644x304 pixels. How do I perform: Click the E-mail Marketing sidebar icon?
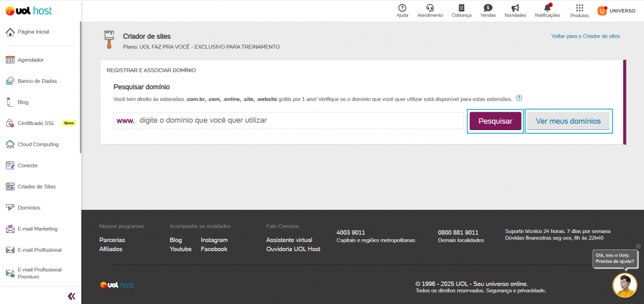point(10,229)
